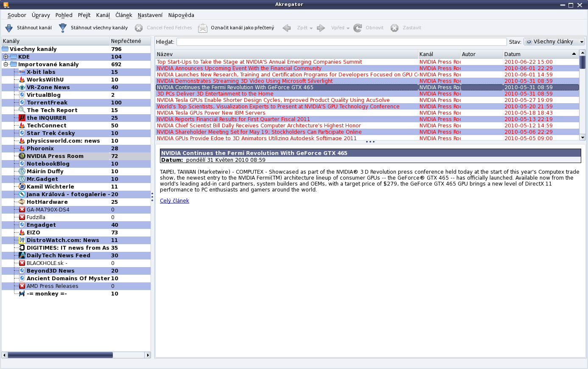Mark feed as read with Označit kanál icon
The height and width of the screenshot is (369, 588).
tap(203, 28)
